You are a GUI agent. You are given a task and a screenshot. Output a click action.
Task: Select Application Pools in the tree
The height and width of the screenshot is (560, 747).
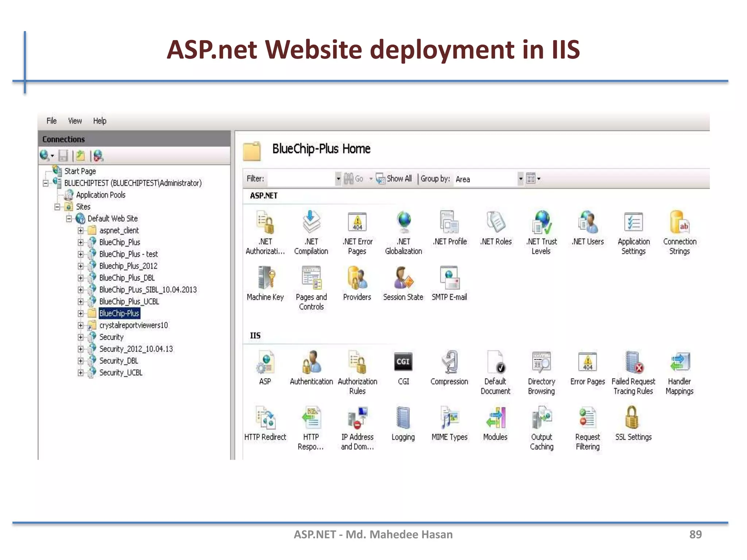tap(101, 195)
